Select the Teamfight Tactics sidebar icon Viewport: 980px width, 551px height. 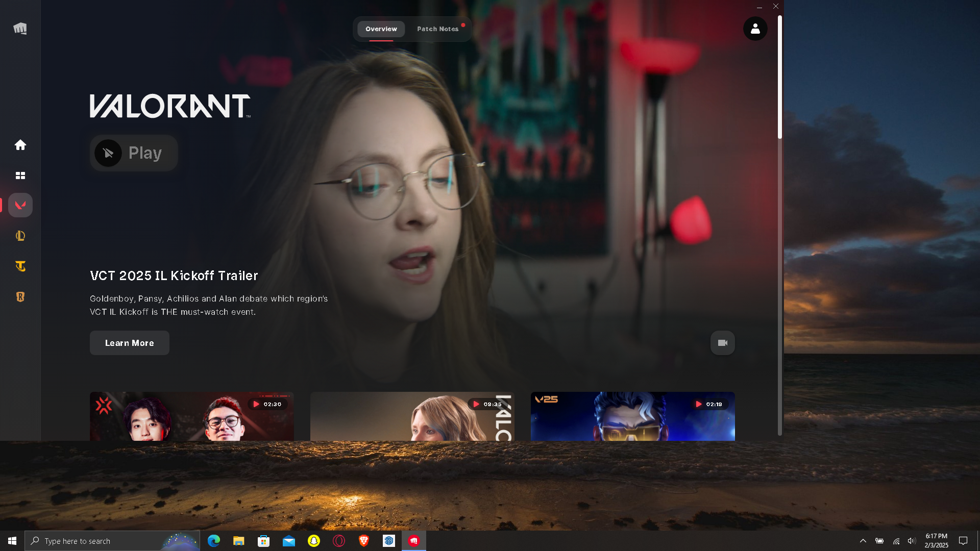click(20, 266)
